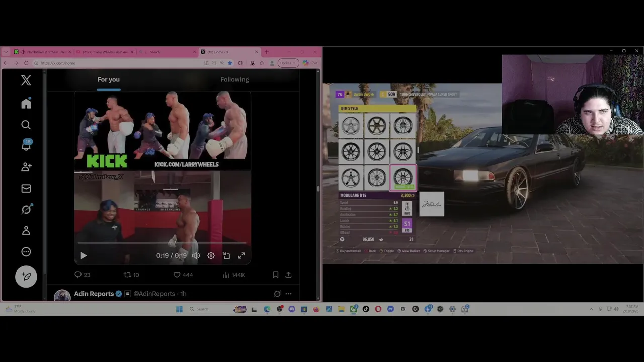
Task: Open more menu on Adin Reports post
Action: (288, 294)
